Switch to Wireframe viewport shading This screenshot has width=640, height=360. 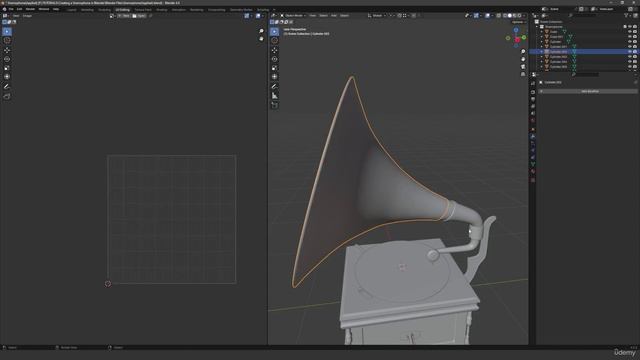point(505,16)
